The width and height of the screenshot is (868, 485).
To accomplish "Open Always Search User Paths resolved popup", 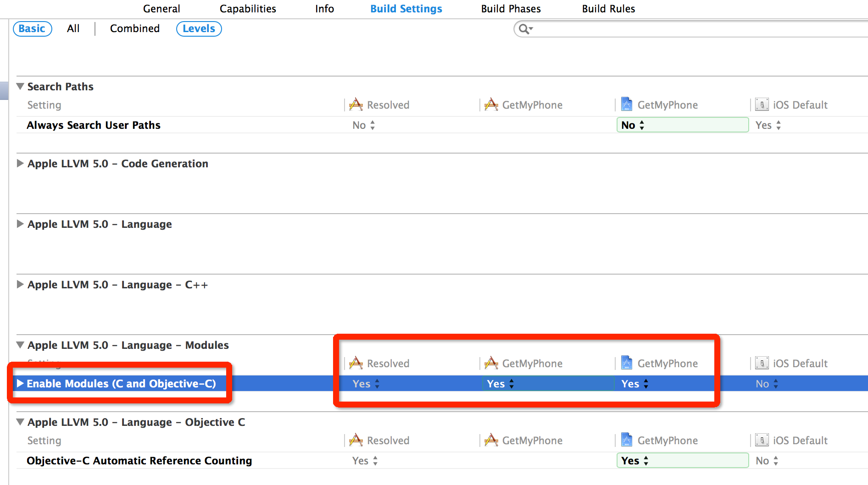I will point(364,125).
